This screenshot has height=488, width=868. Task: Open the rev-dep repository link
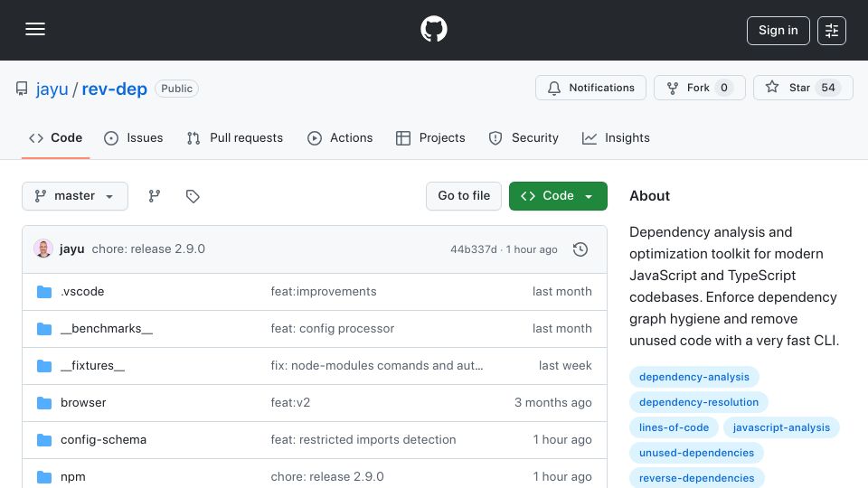[115, 89]
